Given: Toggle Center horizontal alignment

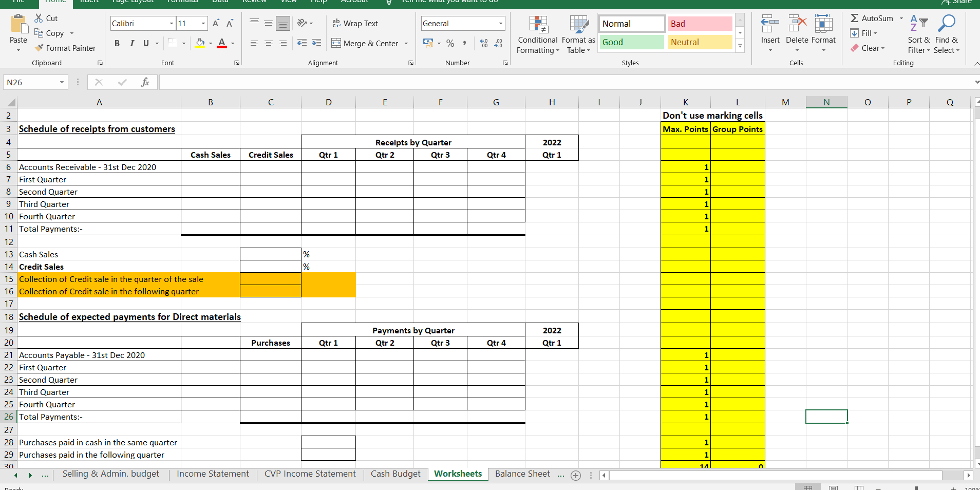Looking at the screenshot, I should 268,43.
